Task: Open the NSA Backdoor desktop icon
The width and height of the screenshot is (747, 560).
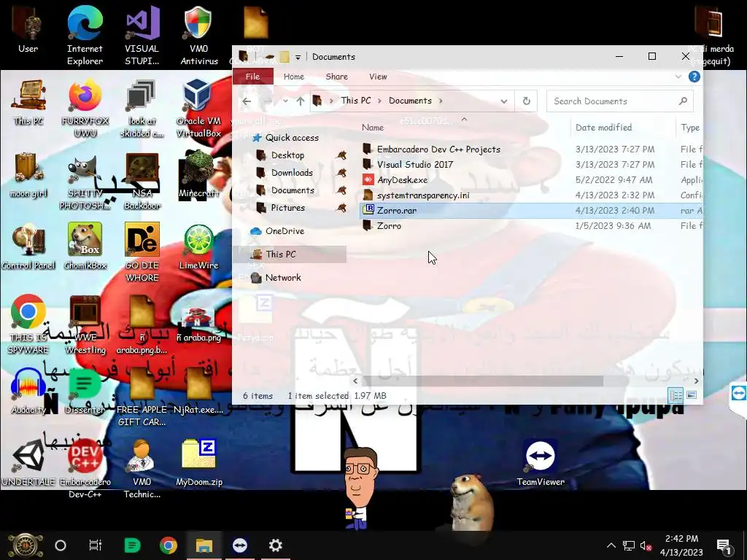Action: click(142, 182)
